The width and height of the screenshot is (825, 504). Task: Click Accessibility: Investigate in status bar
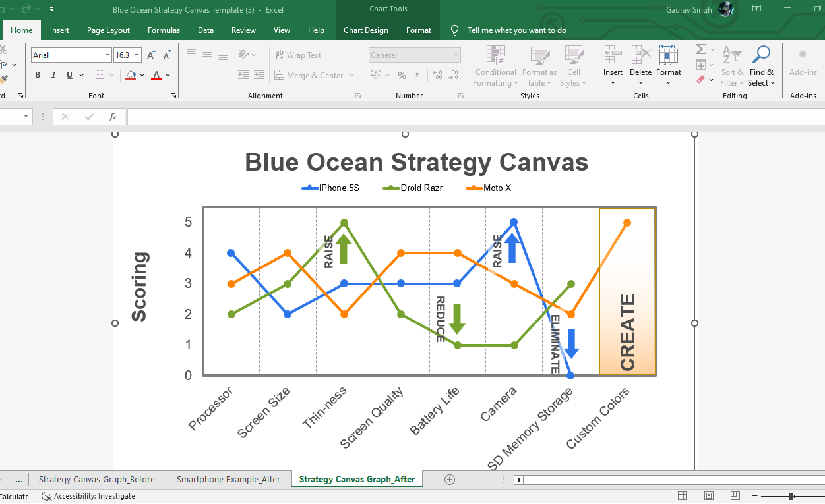coord(88,496)
